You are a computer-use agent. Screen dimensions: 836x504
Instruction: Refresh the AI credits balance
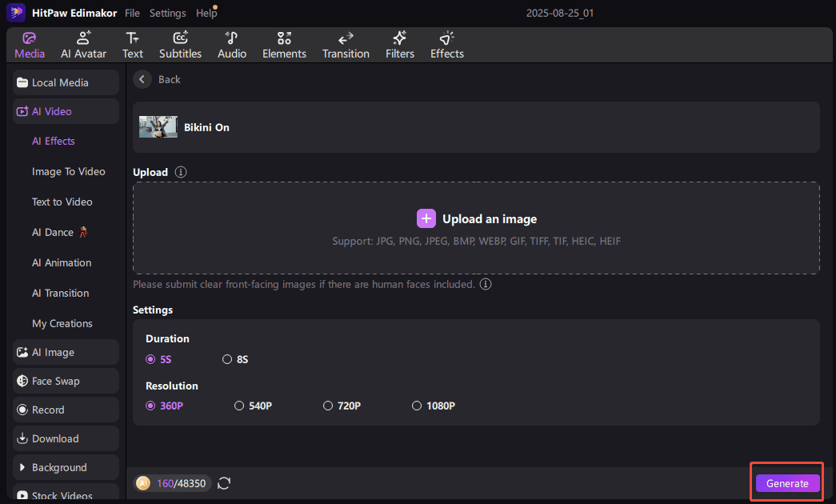[224, 483]
